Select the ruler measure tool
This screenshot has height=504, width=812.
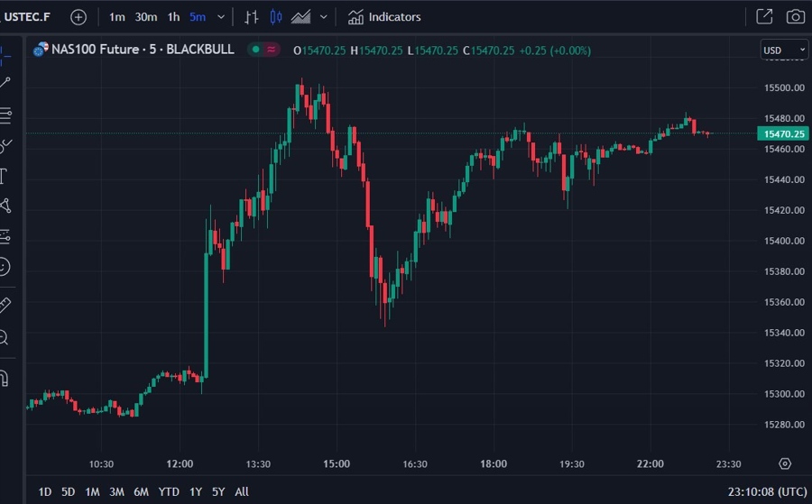[x=5, y=305]
